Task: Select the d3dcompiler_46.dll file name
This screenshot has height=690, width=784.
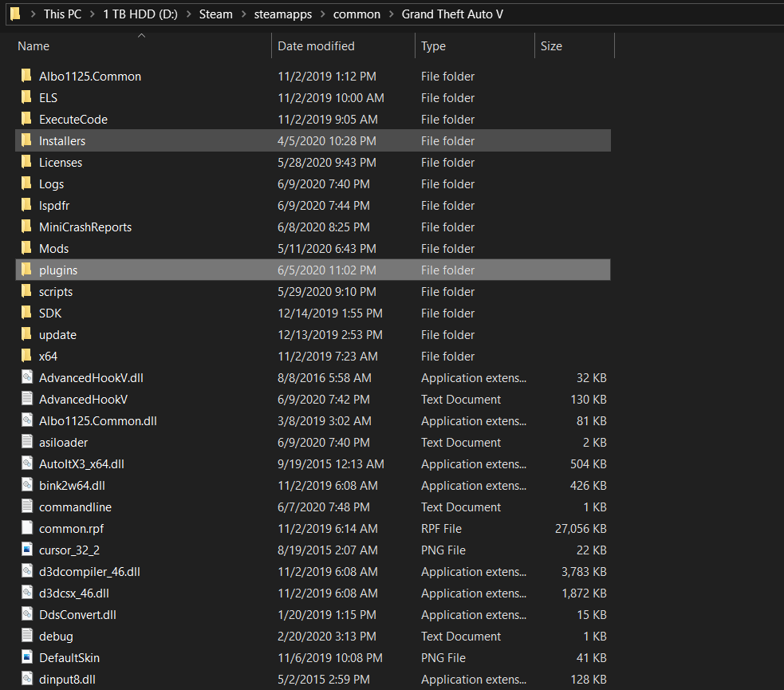Action: [89, 571]
